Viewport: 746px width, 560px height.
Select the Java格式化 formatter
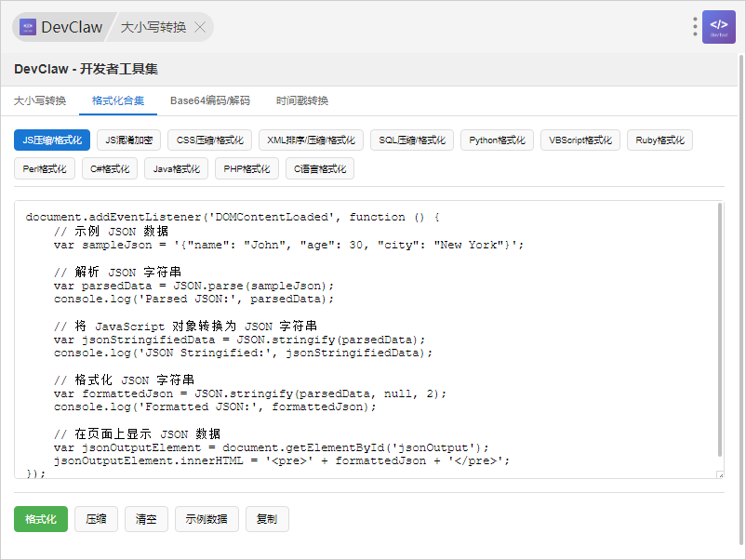[x=176, y=168]
